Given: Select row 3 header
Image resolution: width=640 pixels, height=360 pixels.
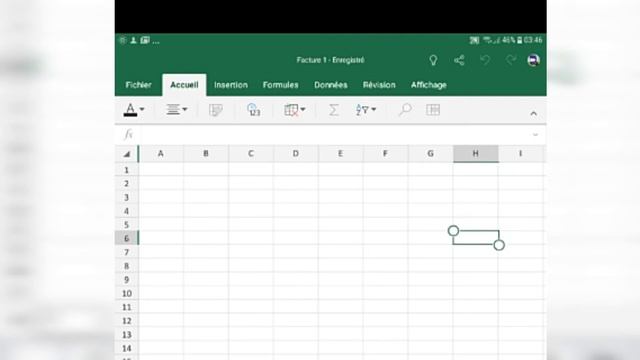Looking at the screenshot, I should [127, 198].
